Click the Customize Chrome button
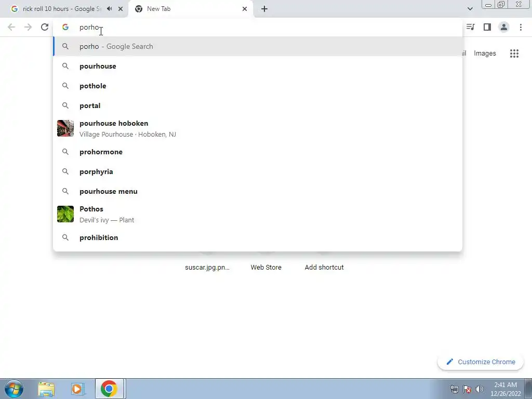The image size is (532, 399). (x=481, y=362)
